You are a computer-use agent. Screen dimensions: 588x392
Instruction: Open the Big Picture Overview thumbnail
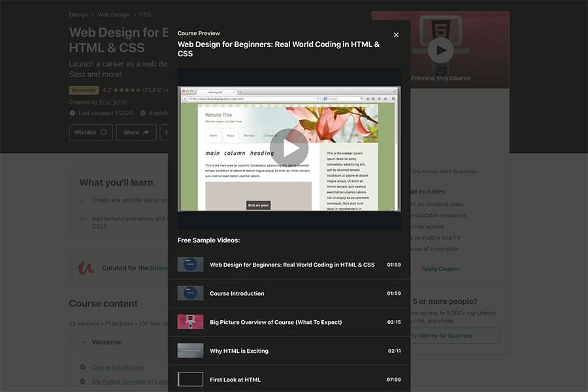[x=191, y=322]
